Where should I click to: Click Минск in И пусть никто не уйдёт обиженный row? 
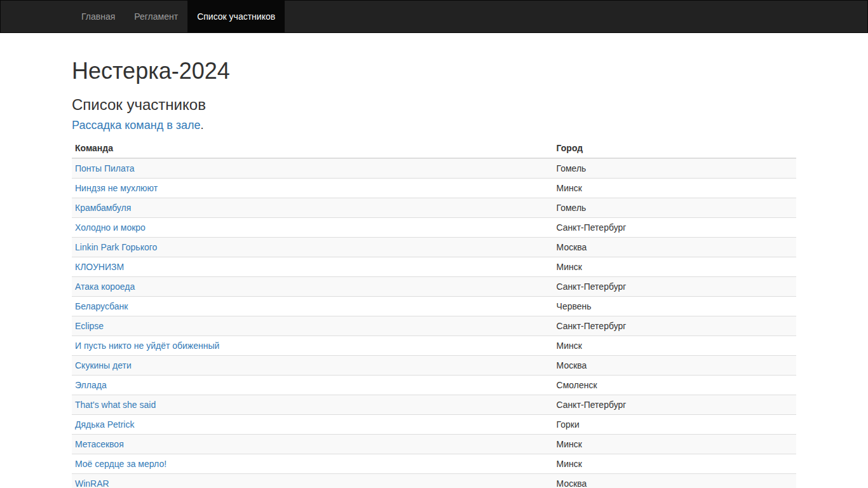(x=569, y=346)
